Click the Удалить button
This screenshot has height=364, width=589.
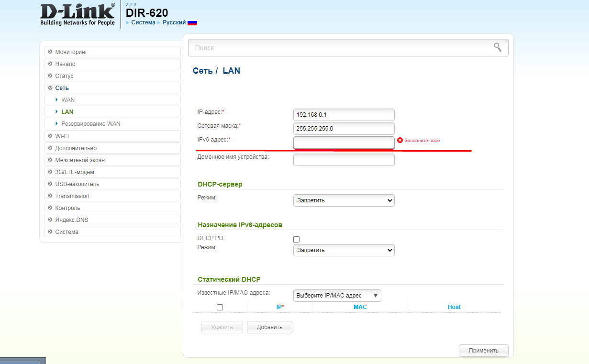[x=222, y=327]
